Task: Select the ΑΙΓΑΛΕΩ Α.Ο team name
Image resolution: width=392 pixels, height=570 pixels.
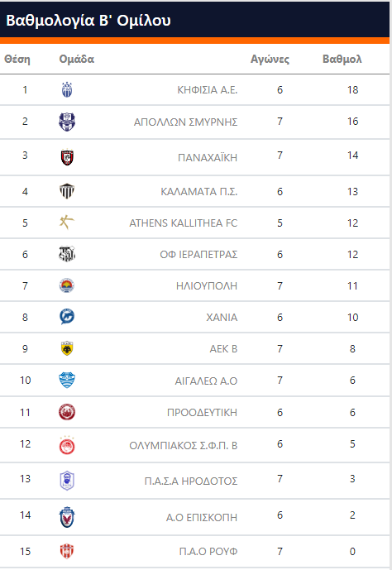Action: [206, 381]
